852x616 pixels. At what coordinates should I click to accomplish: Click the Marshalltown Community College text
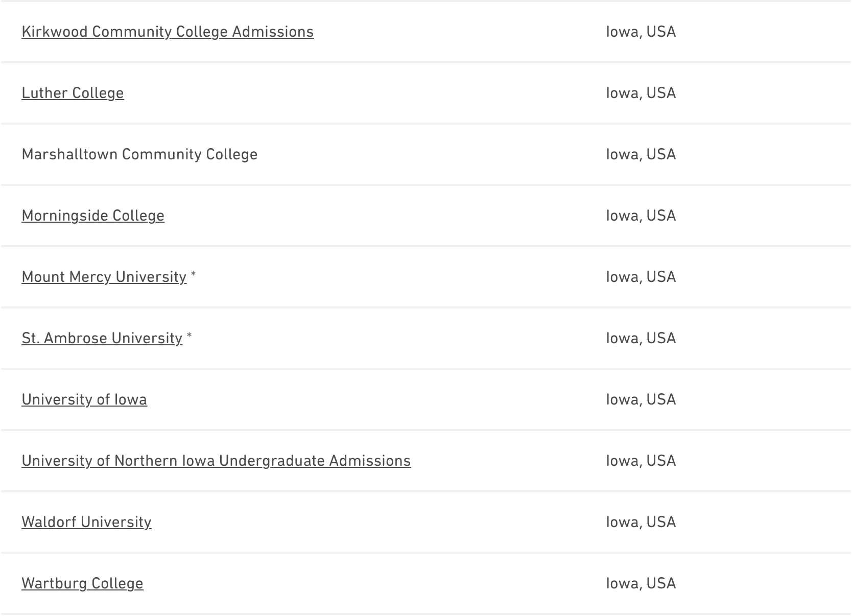[139, 154]
